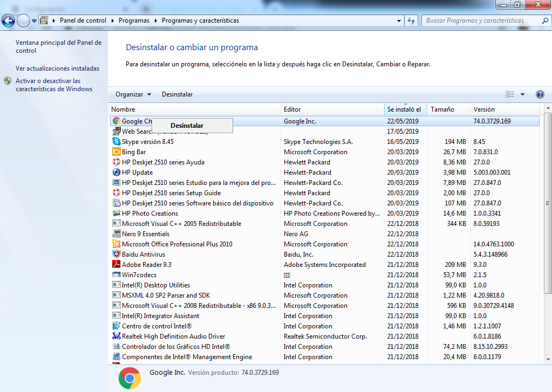Screen dimensions: 552x392
Task: Click the Win7codecs icon
Action: point(116,274)
